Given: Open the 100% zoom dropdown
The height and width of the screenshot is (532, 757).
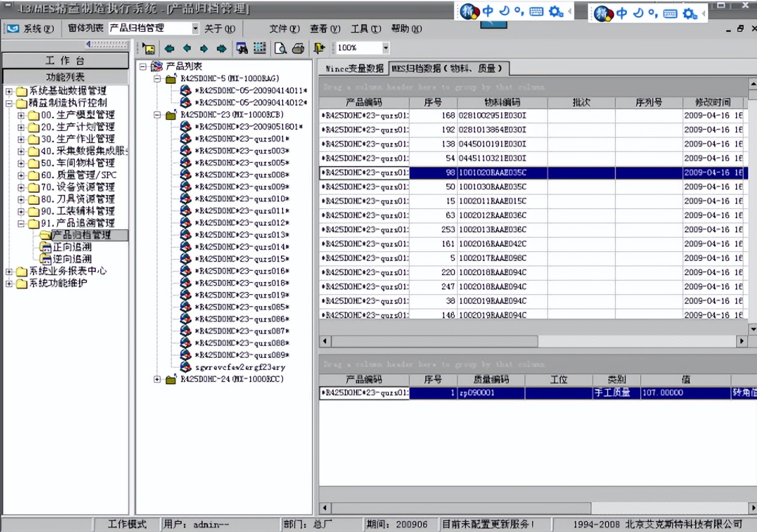Looking at the screenshot, I should 385,48.
